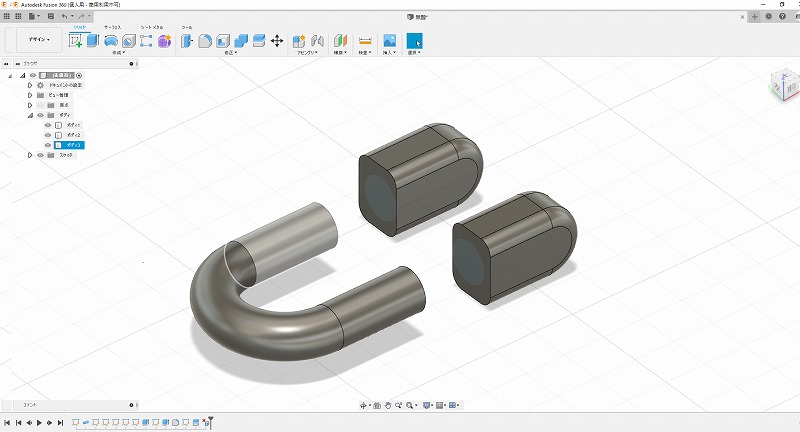Select the Create Sketch tool

(x=75, y=41)
